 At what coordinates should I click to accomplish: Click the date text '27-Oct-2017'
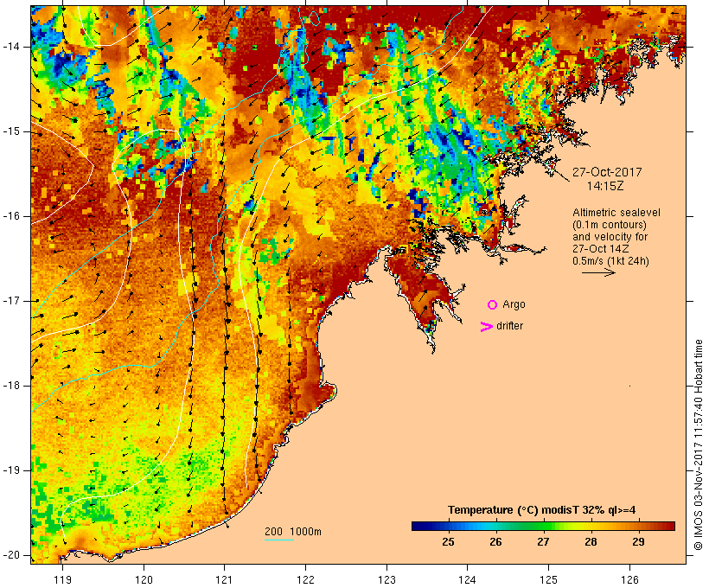[x=607, y=172]
